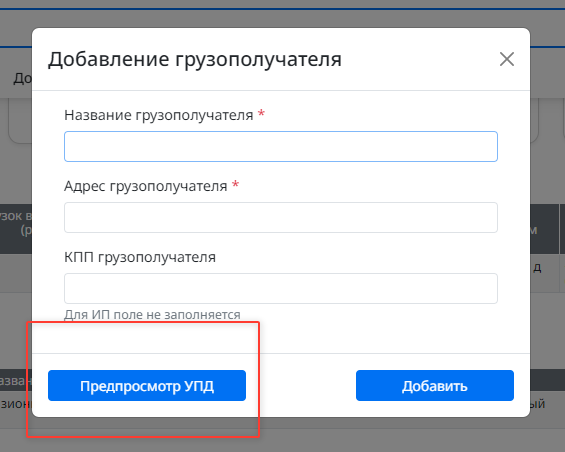Image resolution: width=565 pixels, height=452 pixels.
Task: Click the partially hidden До text behind dialog
Action: tap(22, 78)
